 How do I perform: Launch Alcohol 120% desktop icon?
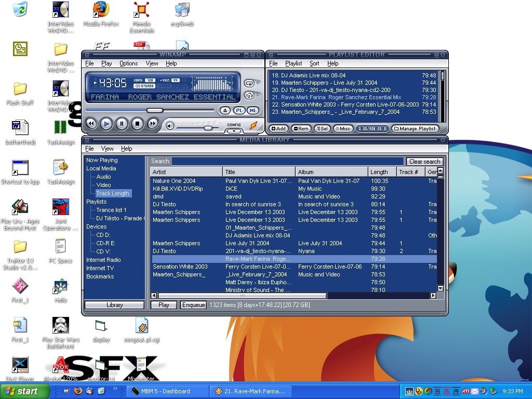tap(60, 369)
